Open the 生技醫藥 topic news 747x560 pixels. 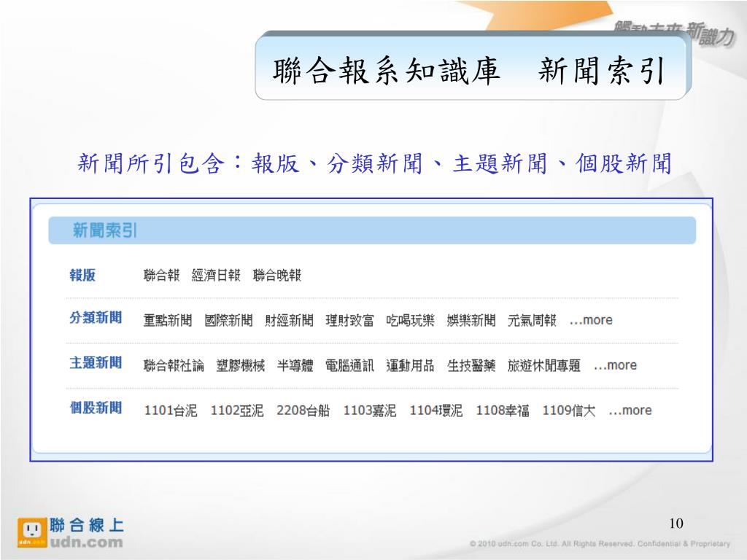[x=471, y=366]
